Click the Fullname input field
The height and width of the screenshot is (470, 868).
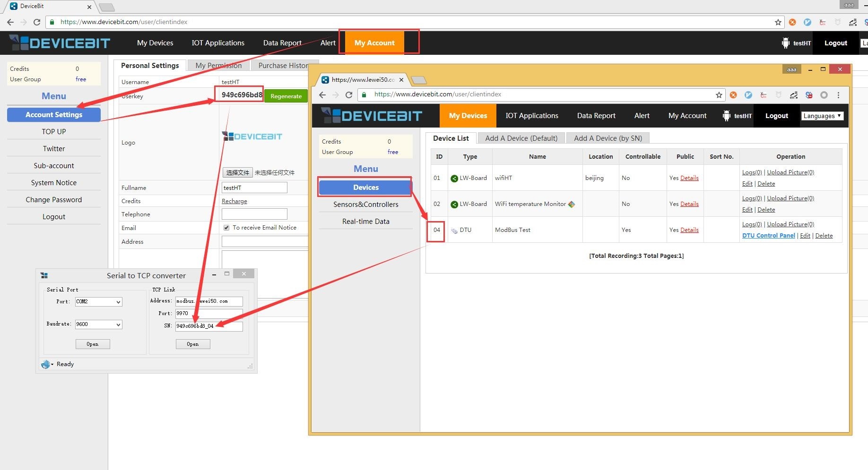click(x=254, y=188)
